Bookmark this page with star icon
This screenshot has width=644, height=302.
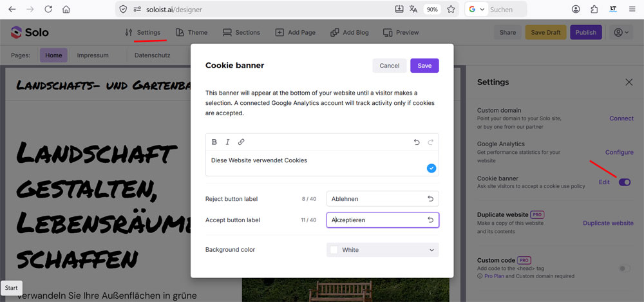[451, 9]
